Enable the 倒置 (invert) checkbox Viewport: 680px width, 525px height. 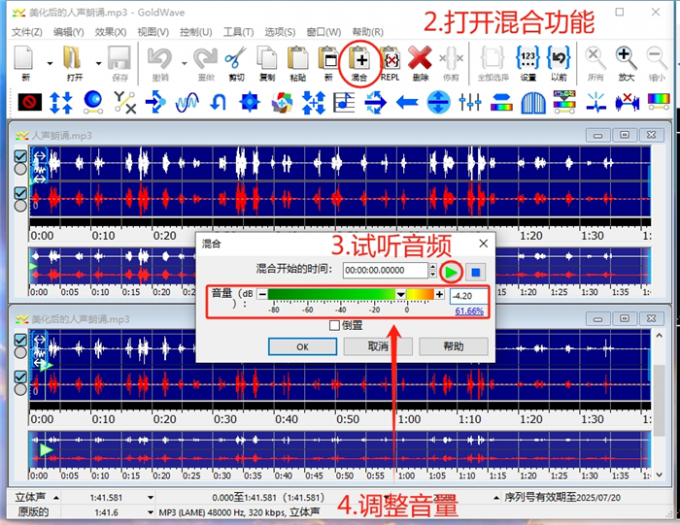[334, 325]
